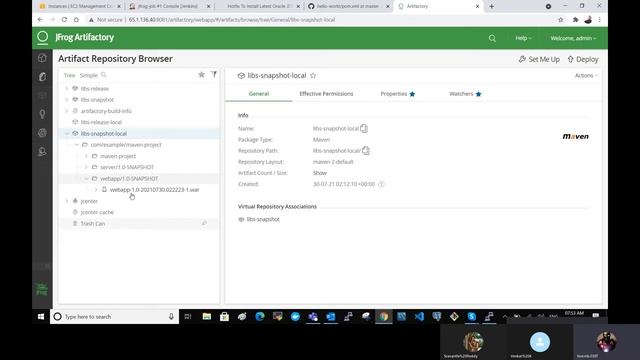This screenshot has height=360, width=640.
Task: Open File Explorer from taskbar
Action: (207, 317)
